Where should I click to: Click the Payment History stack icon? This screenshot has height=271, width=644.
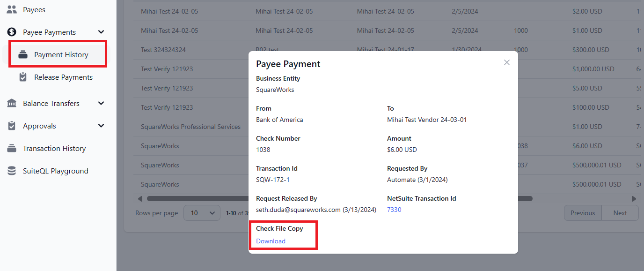point(23,55)
